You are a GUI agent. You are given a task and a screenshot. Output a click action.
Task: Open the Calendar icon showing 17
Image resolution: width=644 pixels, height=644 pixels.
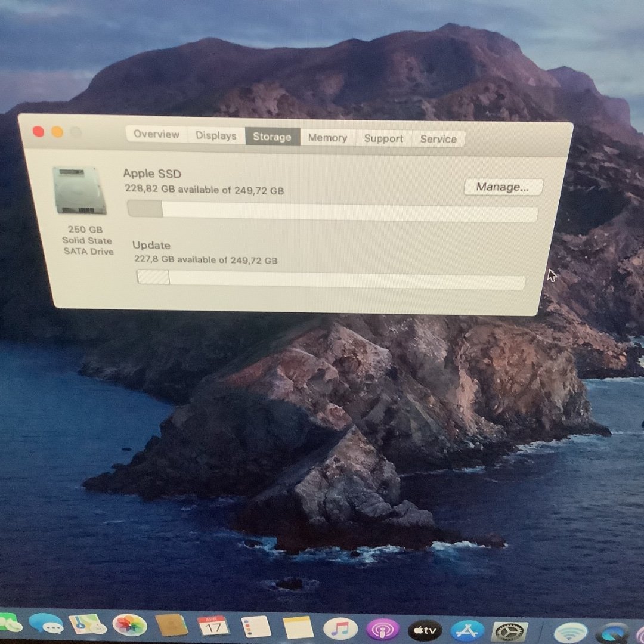click(213, 626)
